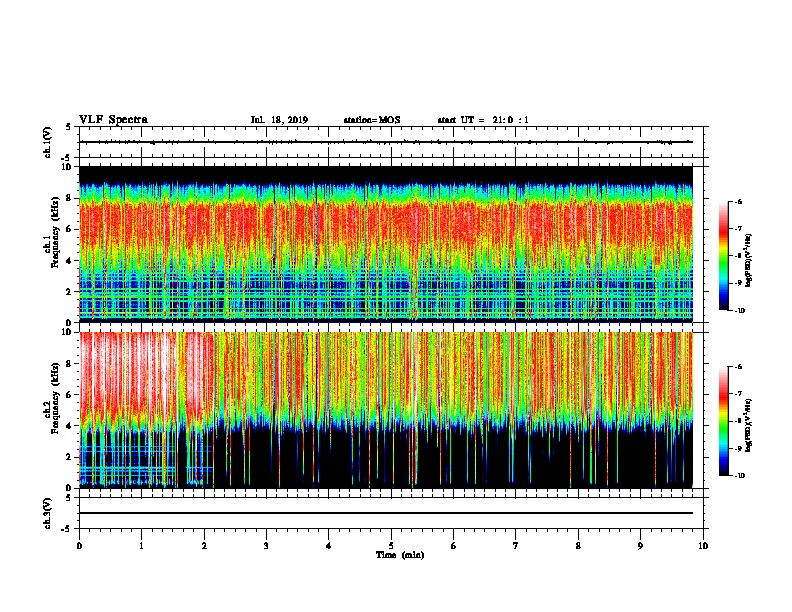The image size is (792, 612).
Task: Click the "start UT = 21:0 :1" text
Action: (483, 120)
